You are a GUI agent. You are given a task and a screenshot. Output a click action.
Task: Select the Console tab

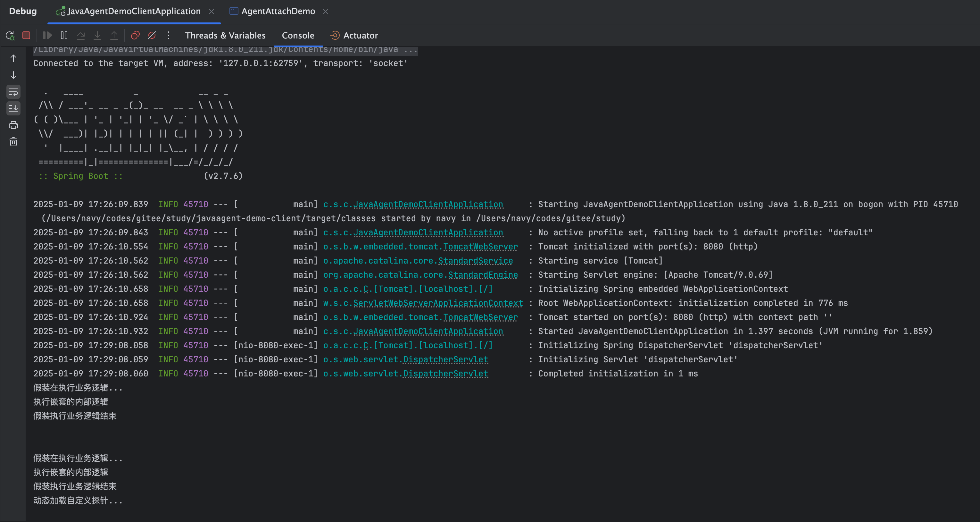tap(298, 35)
